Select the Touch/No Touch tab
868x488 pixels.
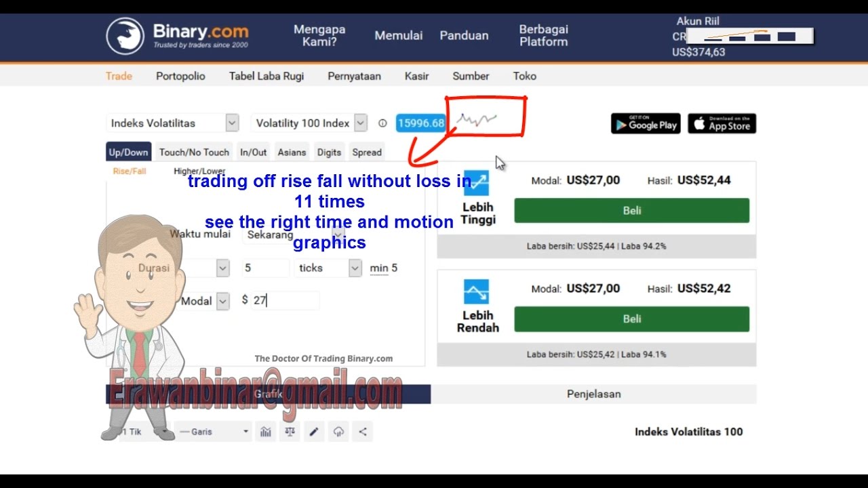pos(194,152)
